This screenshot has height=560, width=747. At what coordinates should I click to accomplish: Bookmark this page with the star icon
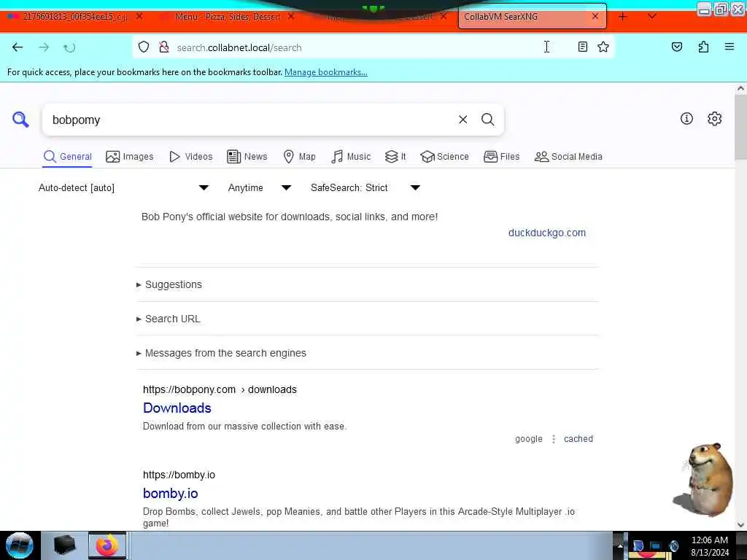(x=603, y=47)
